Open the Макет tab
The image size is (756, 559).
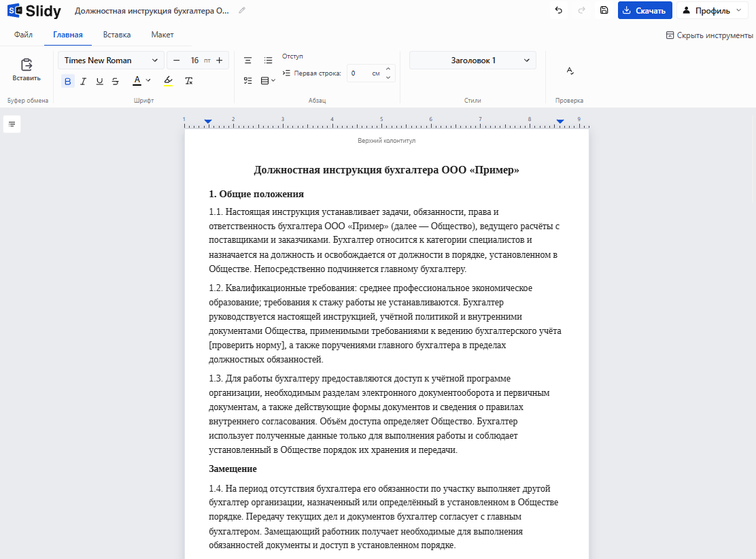(162, 35)
